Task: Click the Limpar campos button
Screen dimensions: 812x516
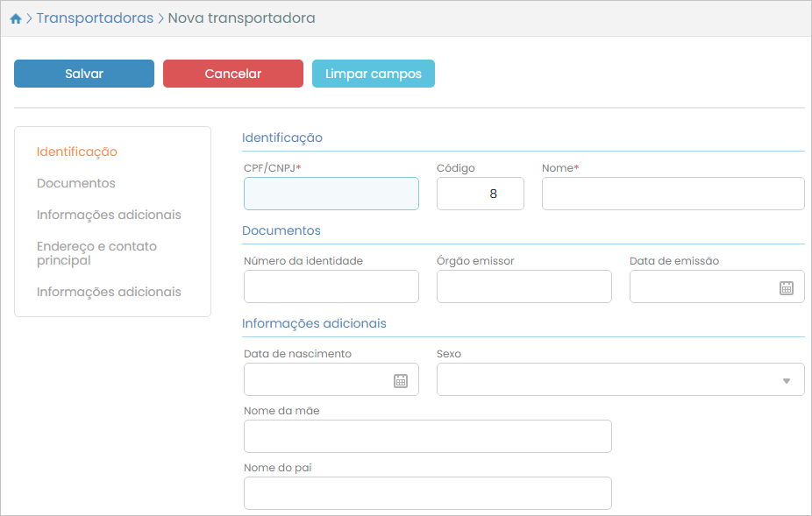Action: (373, 74)
